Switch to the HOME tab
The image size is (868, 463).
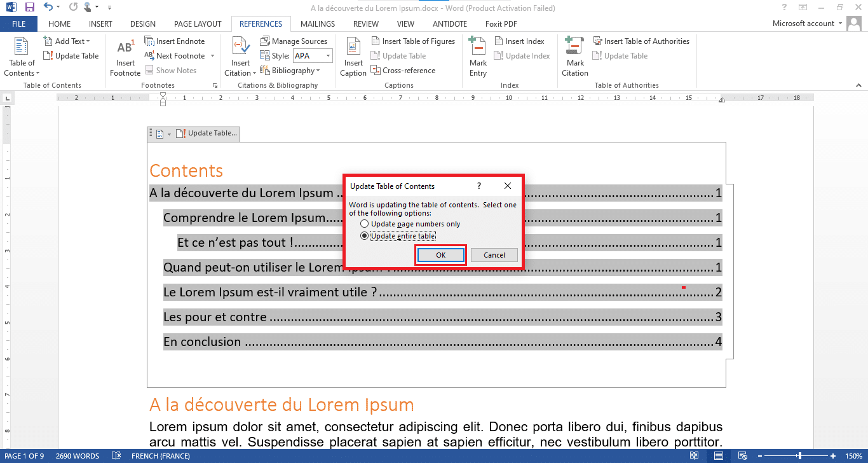click(x=60, y=24)
